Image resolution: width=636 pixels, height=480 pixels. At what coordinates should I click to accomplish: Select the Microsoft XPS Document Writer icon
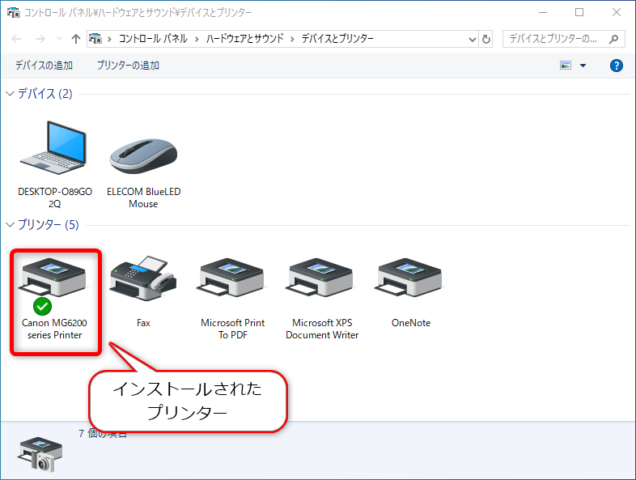click(321, 278)
